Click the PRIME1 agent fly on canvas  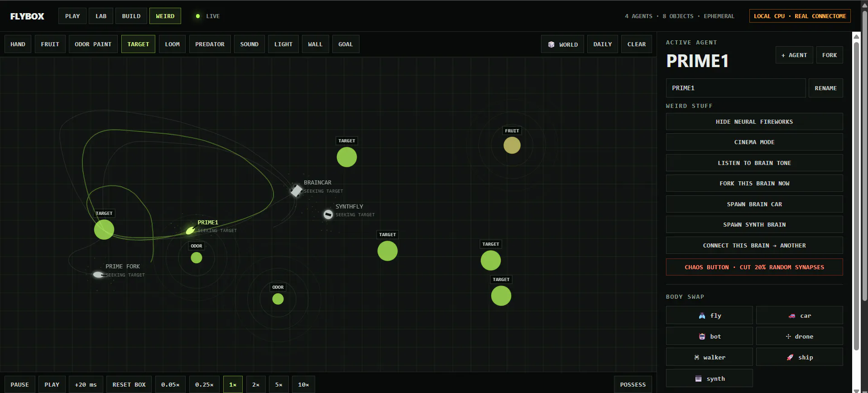coord(190,231)
